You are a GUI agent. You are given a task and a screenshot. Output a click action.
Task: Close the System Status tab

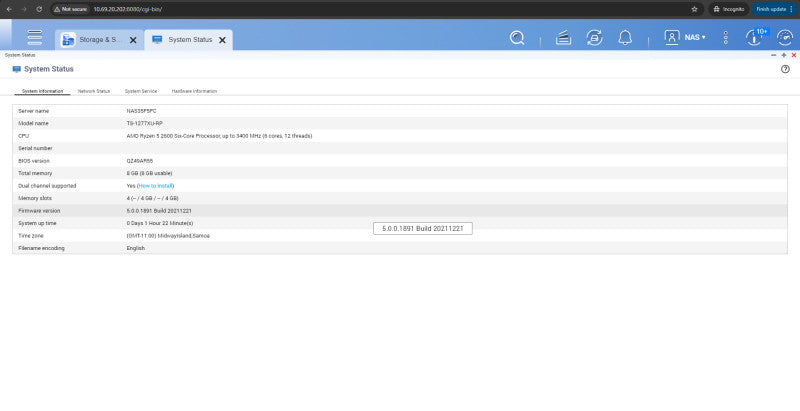222,40
